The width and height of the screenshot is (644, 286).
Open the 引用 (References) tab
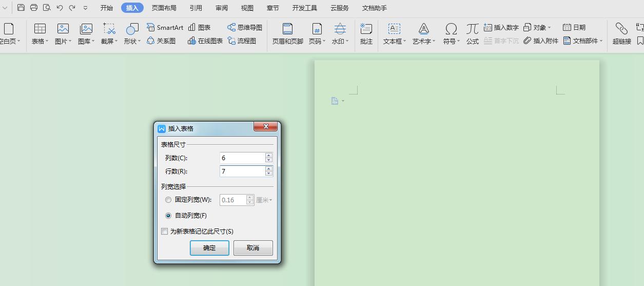pos(196,8)
